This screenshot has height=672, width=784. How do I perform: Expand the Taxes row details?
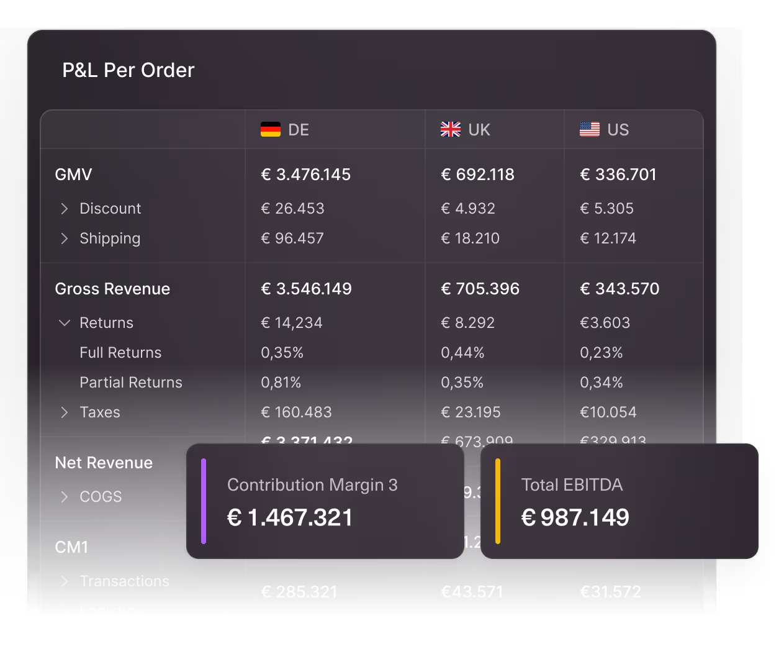(64, 412)
